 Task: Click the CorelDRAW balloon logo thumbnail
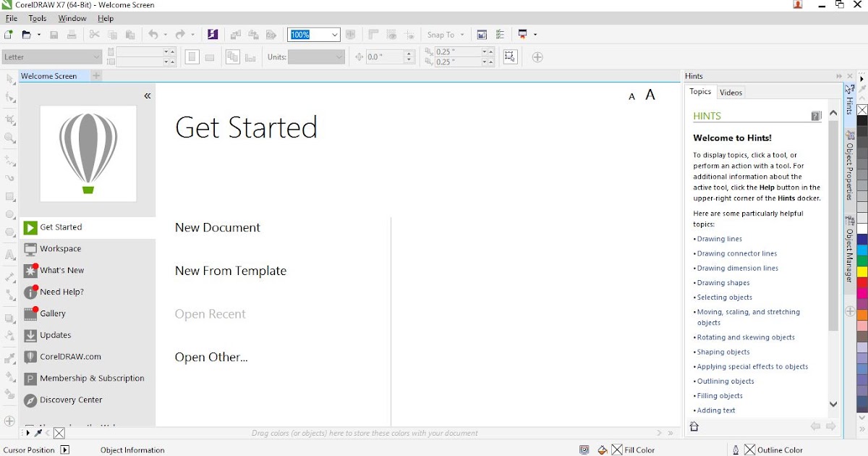[x=88, y=153]
